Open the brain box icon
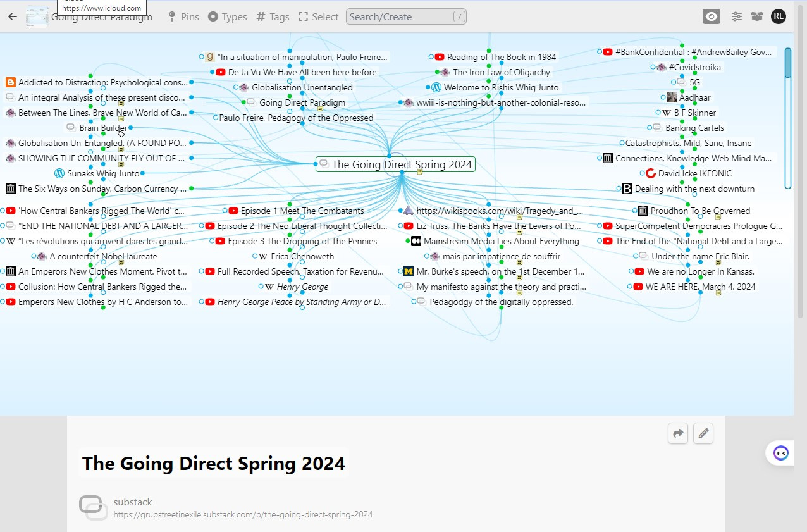 coord(757,16)
